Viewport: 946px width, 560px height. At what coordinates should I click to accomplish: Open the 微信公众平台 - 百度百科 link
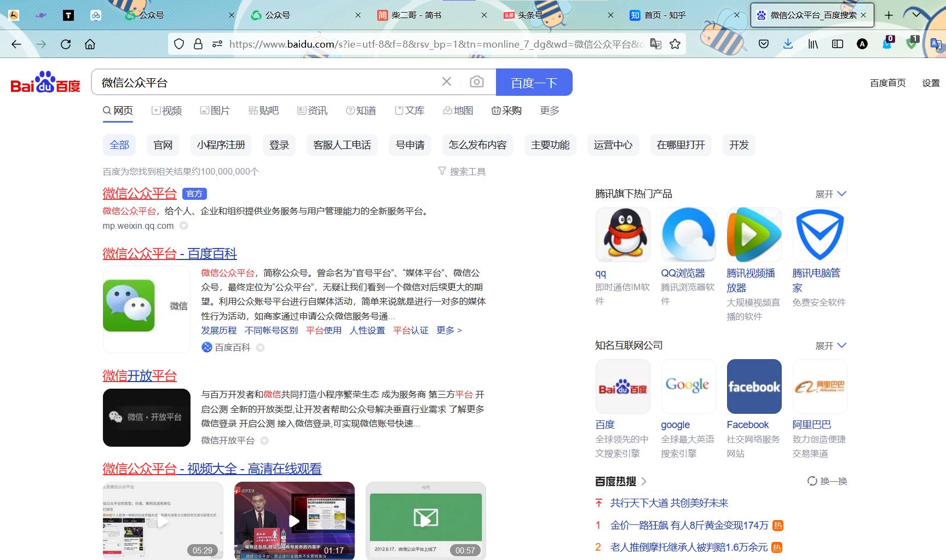point(170,253)
